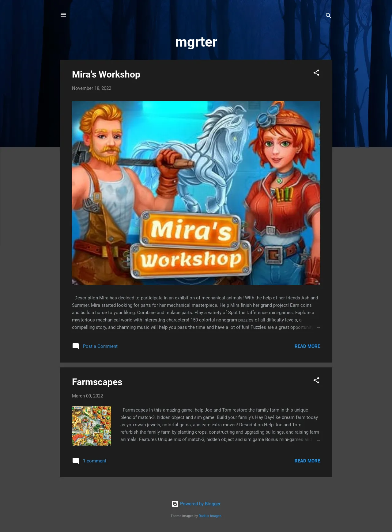392x532 pixels.
Task: Open the Mira's Workshop post title
Action: pos(106,74)
